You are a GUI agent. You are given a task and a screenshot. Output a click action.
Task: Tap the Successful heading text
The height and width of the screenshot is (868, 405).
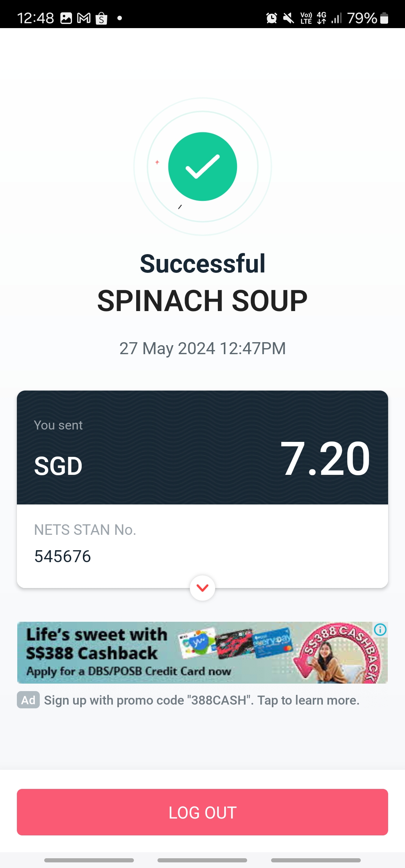point(202,263)
